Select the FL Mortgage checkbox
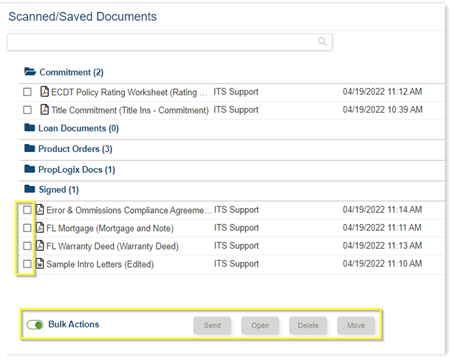 [27, 228]
